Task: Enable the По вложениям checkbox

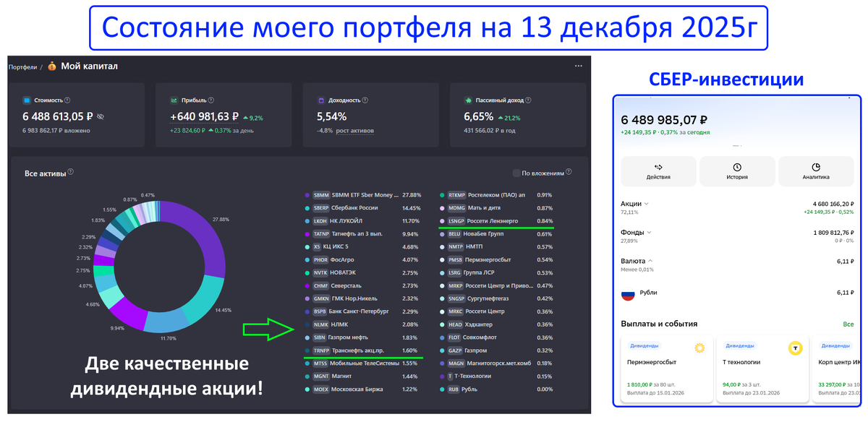Action: pos(516,173)
